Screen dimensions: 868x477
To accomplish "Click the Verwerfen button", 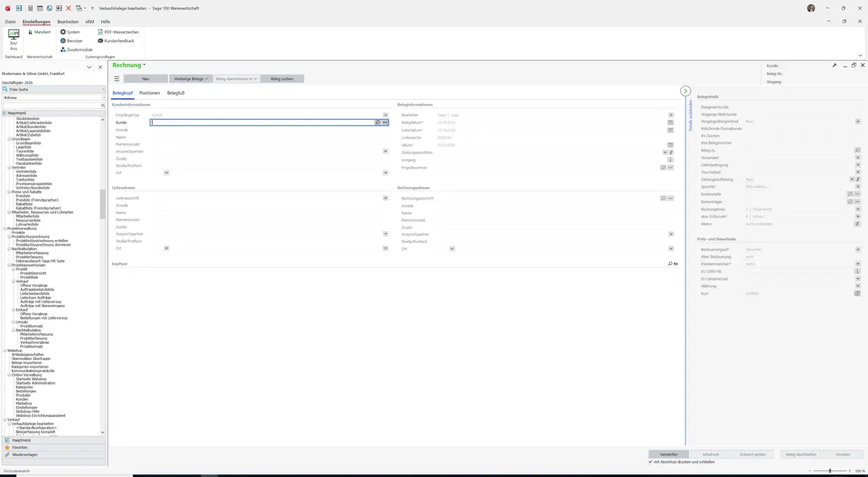I will click(x=668, y=455).
